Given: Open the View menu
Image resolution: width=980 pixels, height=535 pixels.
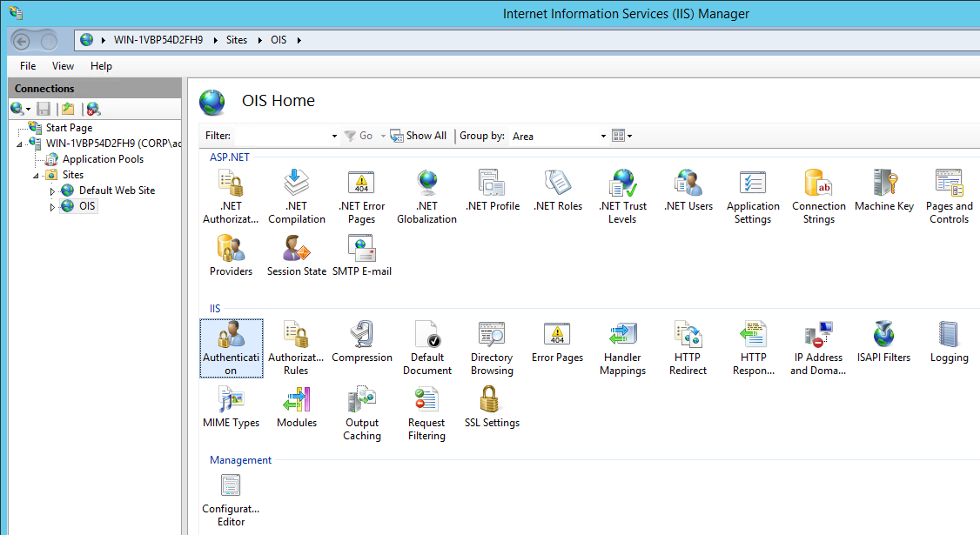Looking at the screenshot, I should click(63, 65).
